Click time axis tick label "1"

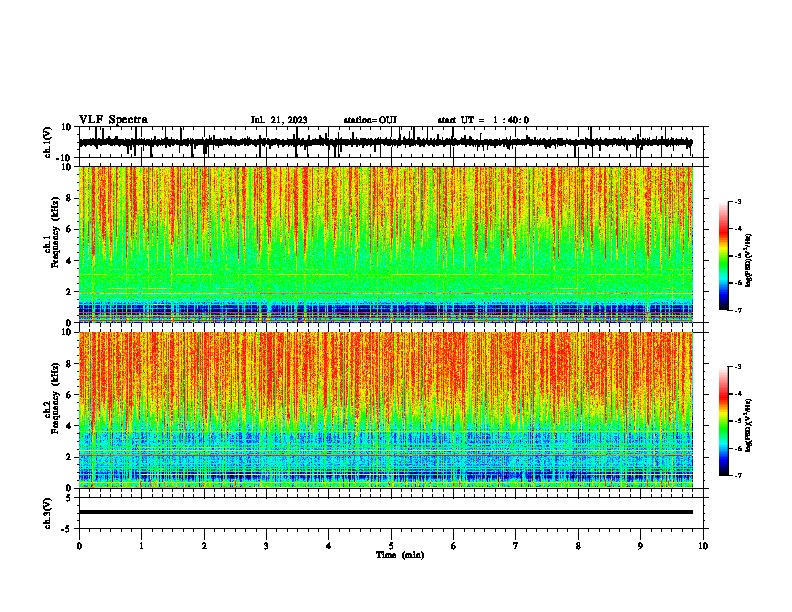point(141,546)
